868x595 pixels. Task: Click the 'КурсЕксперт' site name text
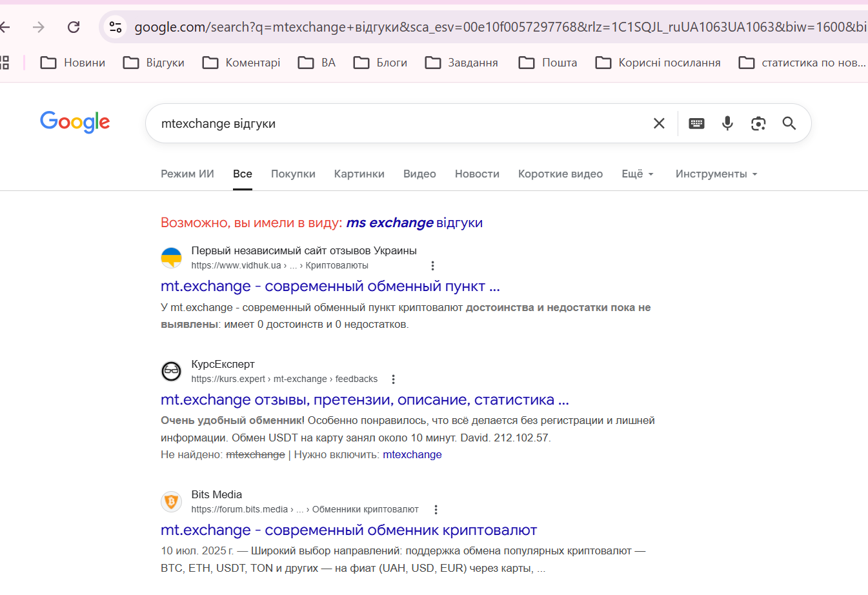click(x=223, y=364)
